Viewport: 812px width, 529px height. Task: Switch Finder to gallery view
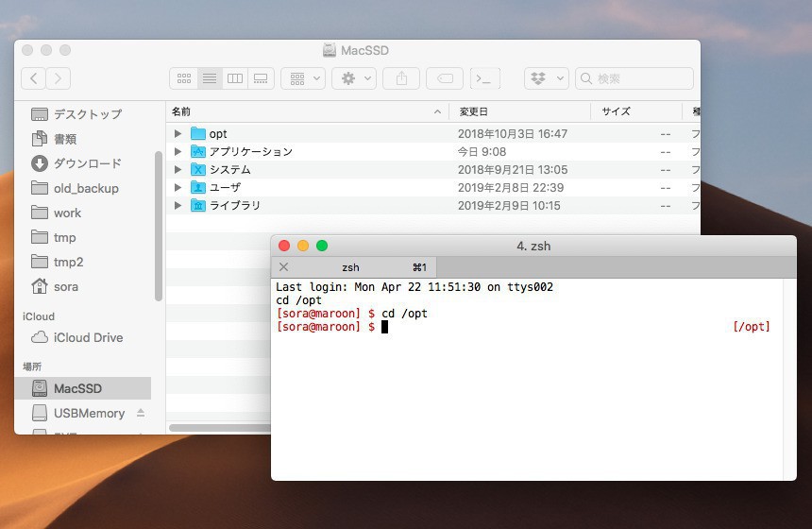(x=261, y=78)
